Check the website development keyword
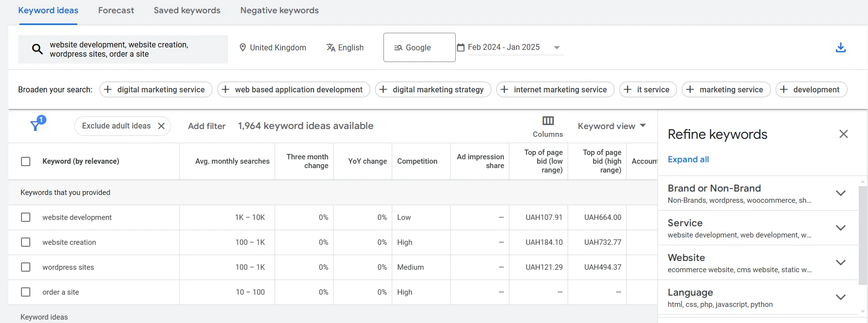This screenshot has width=868, height=323. [26, 217]
